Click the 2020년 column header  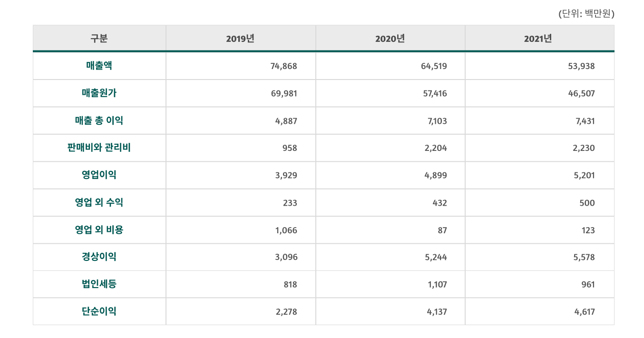[x=390, y=39]
